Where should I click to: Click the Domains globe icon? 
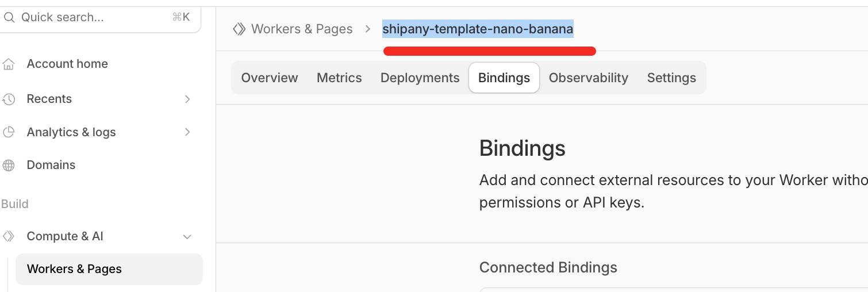[9, 166]
